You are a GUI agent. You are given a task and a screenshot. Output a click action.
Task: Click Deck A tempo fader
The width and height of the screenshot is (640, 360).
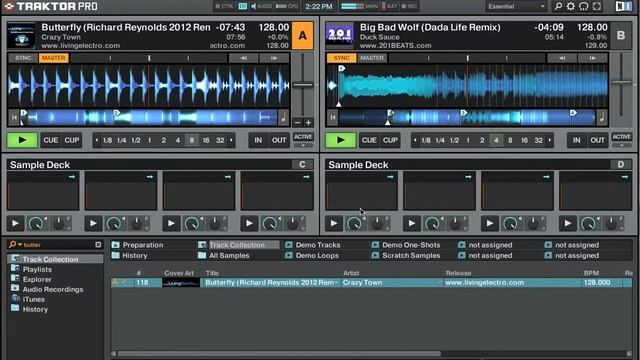pos(303,85)
